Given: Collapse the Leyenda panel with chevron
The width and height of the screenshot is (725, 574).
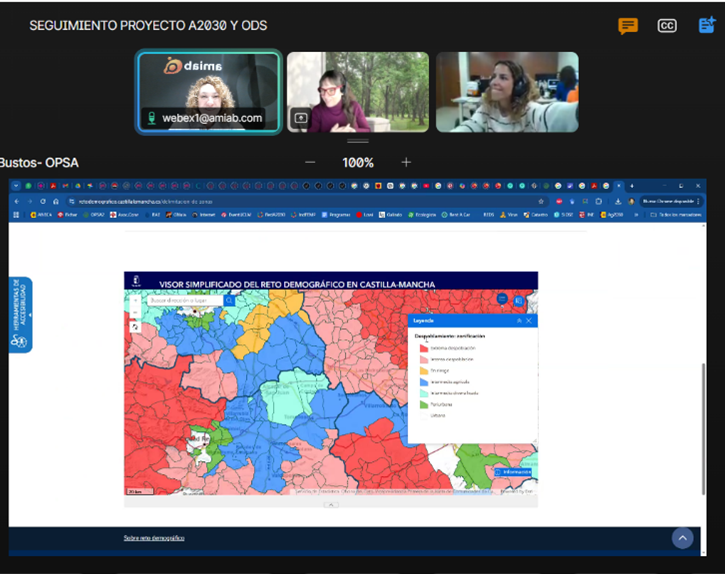Looking at the screenshot, I should (x=518, y=321).
